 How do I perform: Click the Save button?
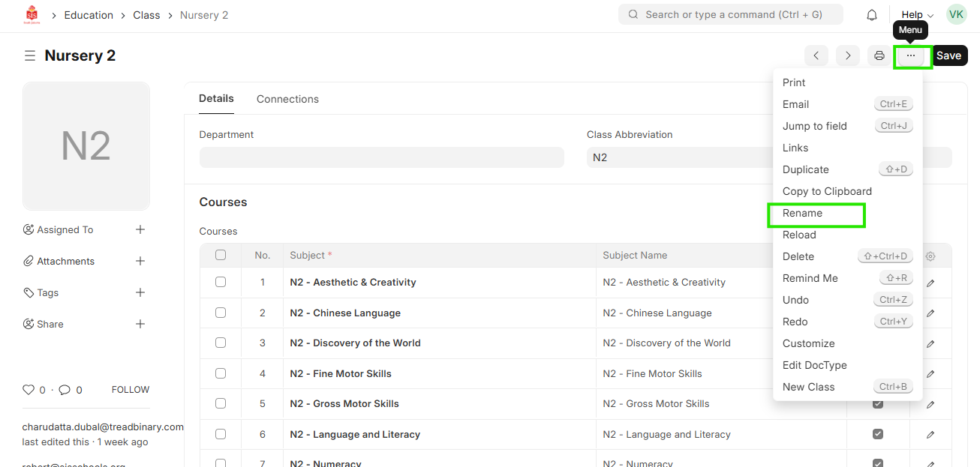coord(948,55)
